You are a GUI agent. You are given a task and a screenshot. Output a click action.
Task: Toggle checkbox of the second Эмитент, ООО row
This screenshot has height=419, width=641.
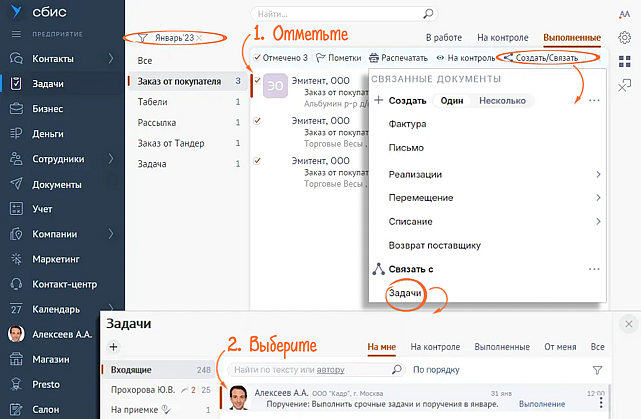click(x=257, y=120)
